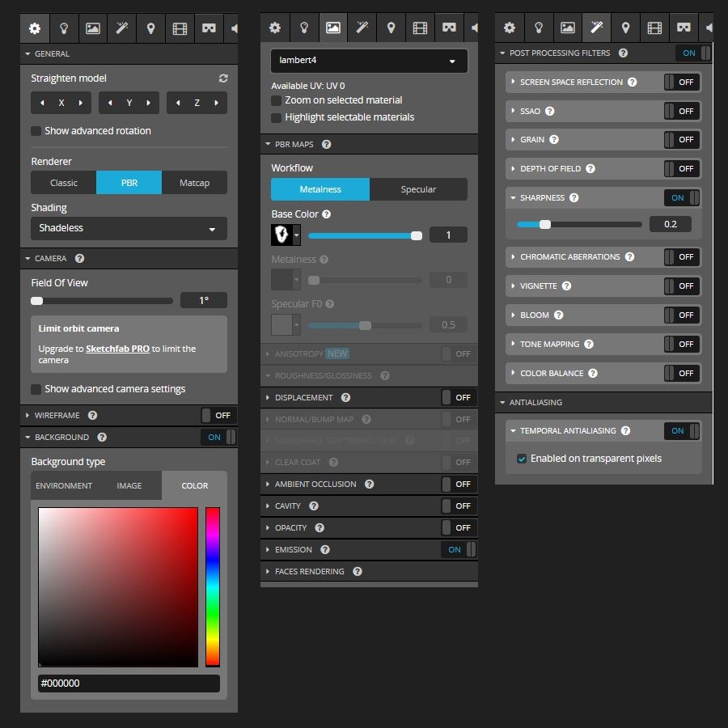Turn on the Bloom filter toggle
Screen dimensions: 728x728
(681, 315)
